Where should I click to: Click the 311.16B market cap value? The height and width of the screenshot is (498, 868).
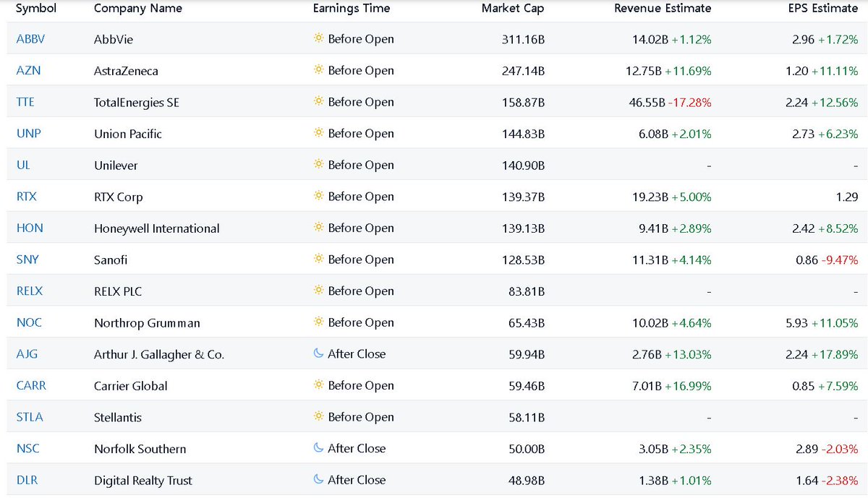pyautogui.click(x=523, y=39)
